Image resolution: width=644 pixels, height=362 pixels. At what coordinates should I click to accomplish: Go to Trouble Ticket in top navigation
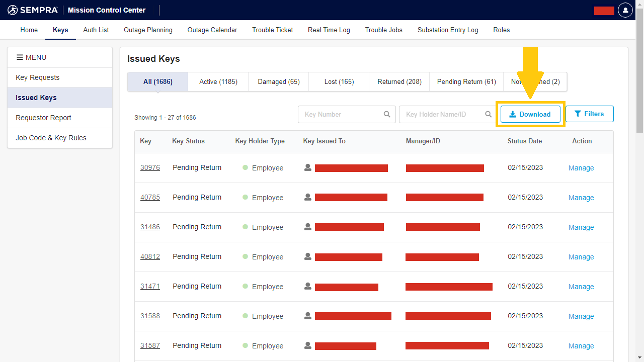[272, 30]
